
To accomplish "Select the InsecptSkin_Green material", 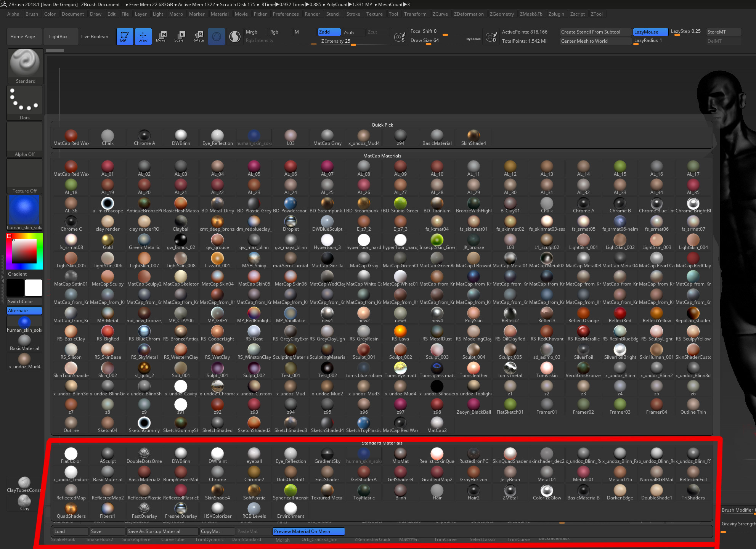I will [437, 242].
